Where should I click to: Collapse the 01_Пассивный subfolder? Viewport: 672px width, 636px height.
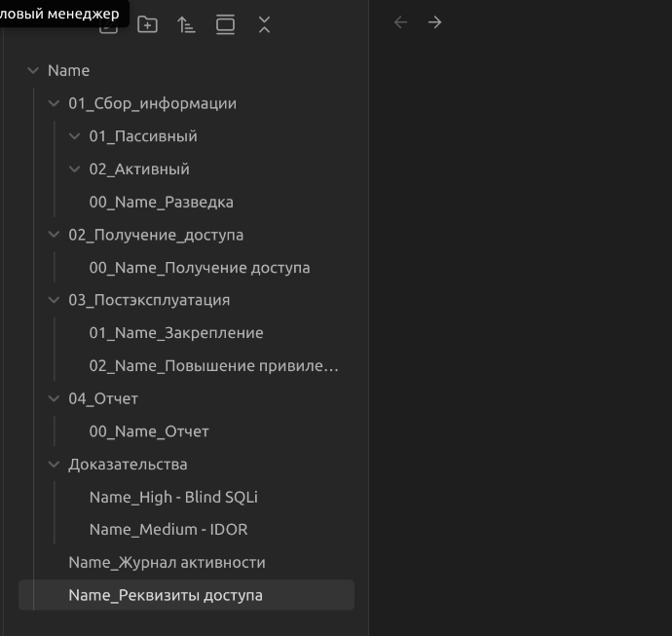(75, 136)
